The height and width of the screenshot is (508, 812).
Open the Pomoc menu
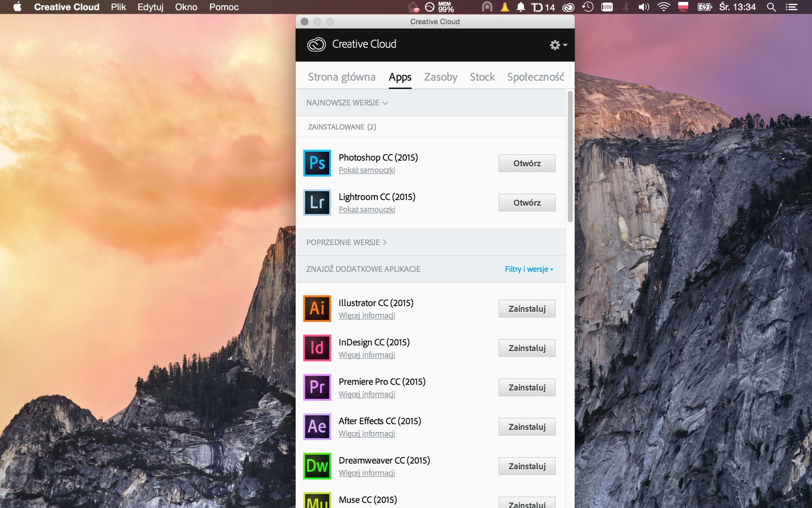pos(224,7)
